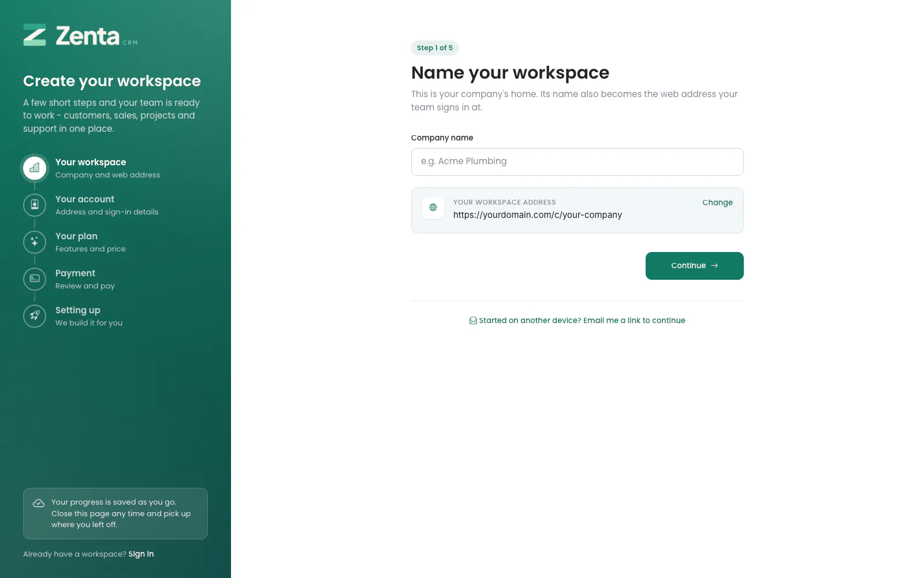Screen dimensions: 924x578
Task: Click the 'Company and web address' subtitle
Action: coord(108,175)
